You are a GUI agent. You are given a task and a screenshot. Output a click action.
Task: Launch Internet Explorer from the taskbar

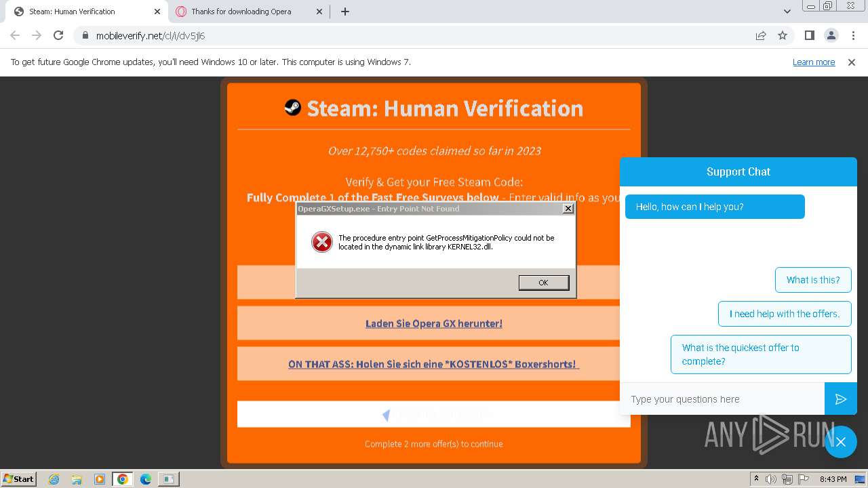pos(54,479)
